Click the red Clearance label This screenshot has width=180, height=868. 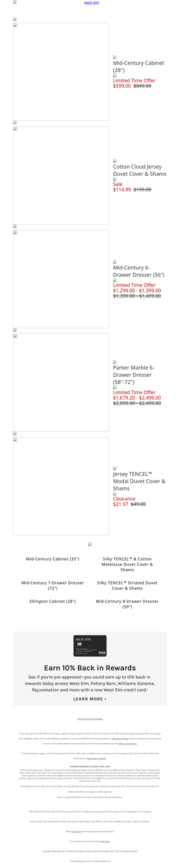[x=124, y=499]
